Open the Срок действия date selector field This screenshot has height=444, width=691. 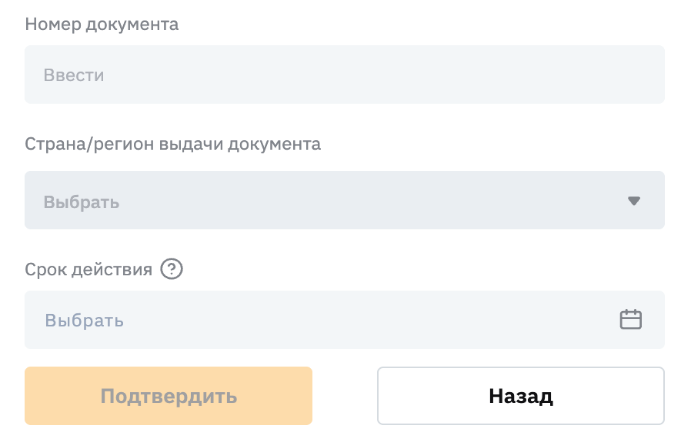pos(344,320)
